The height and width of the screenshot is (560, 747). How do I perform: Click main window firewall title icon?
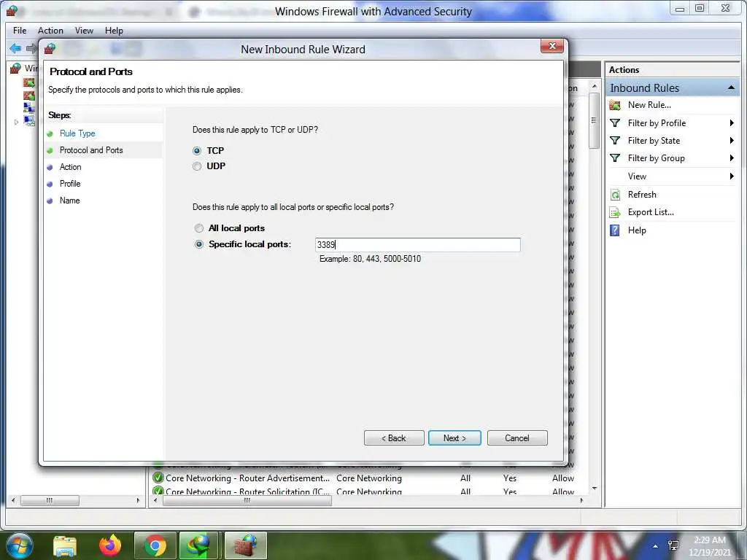click(x=12, y=10)
